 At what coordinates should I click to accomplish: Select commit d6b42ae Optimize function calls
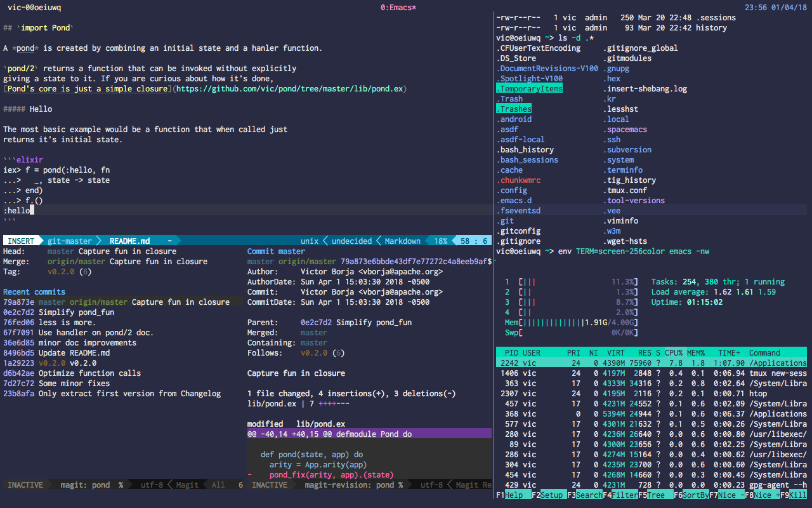[72, 373]
